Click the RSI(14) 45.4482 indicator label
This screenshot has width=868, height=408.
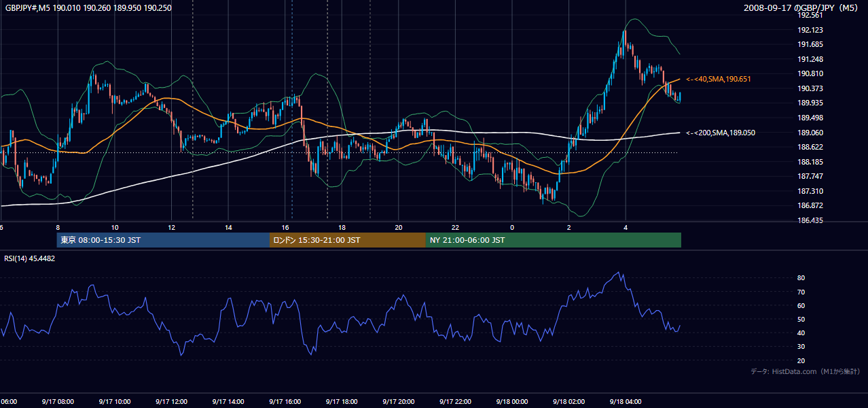pyautogui.click(x=30, y=258)
